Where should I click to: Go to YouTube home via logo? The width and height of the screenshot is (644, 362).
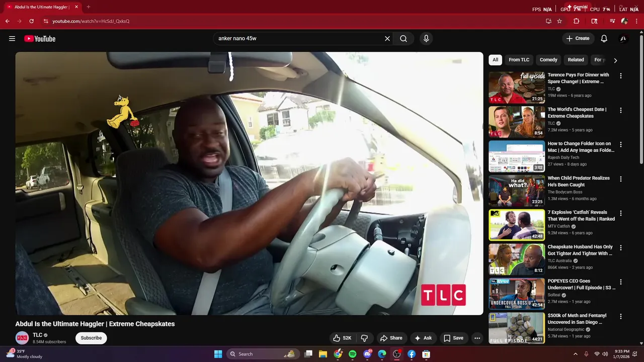(x=40, y=39)
